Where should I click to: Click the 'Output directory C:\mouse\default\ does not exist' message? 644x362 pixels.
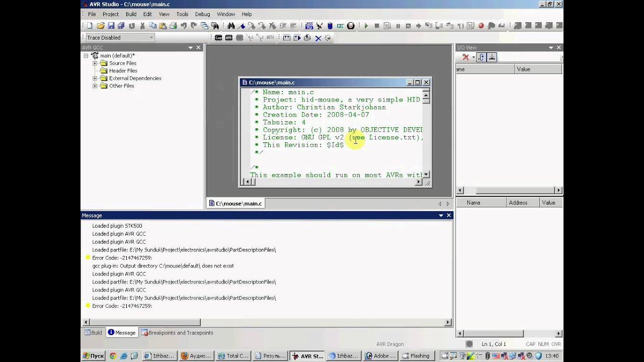coord(163,266)
